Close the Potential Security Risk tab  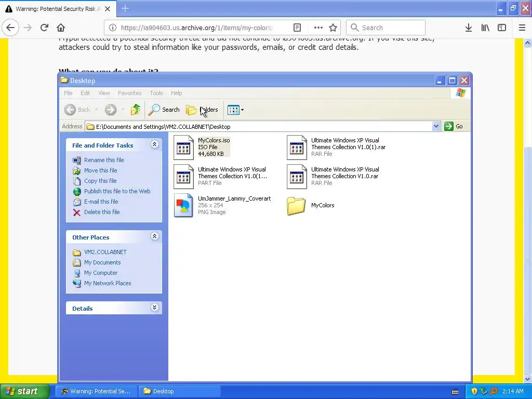point(108,9)
